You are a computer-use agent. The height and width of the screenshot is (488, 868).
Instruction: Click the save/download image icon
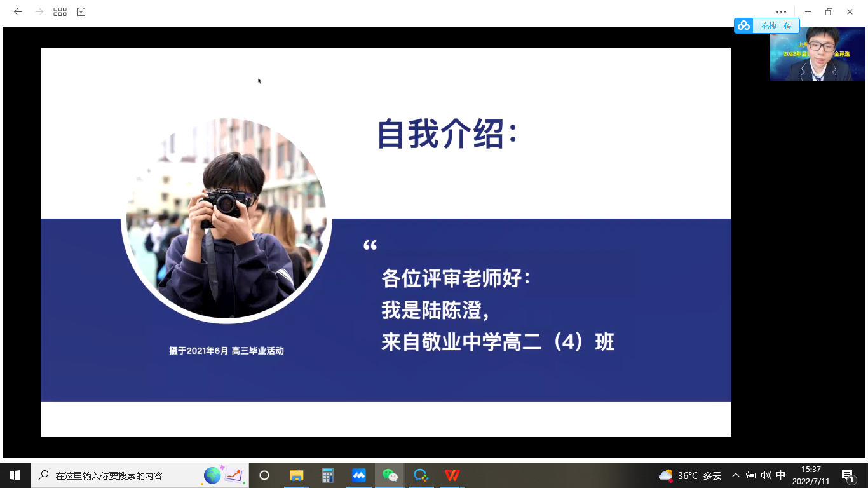81,11
